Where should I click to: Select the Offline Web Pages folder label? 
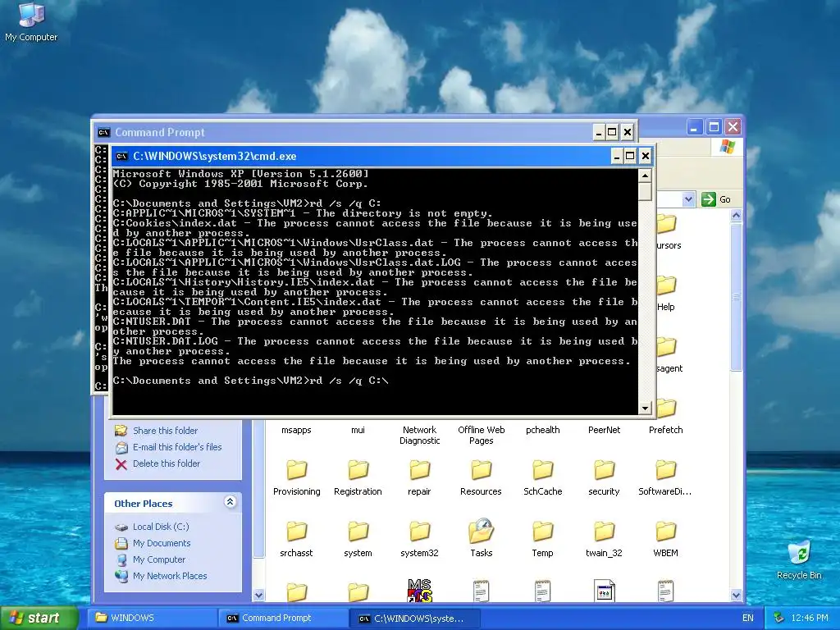tap(481, 436)
